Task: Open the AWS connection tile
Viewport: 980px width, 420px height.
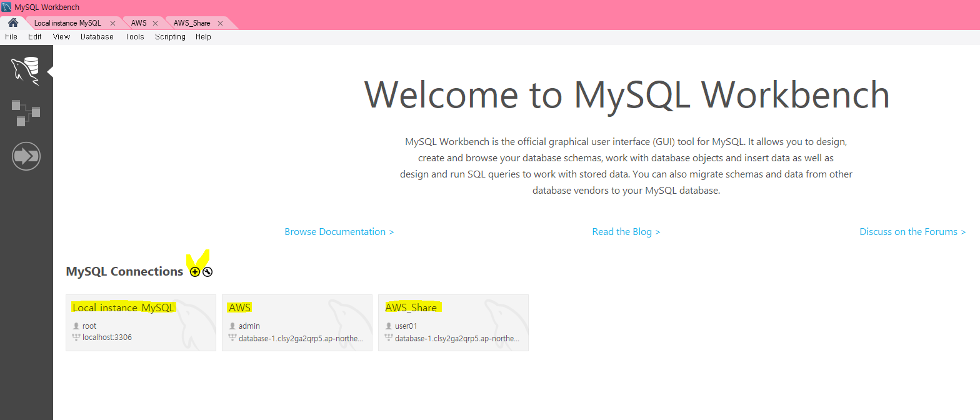Action: [x=297, y=322]
